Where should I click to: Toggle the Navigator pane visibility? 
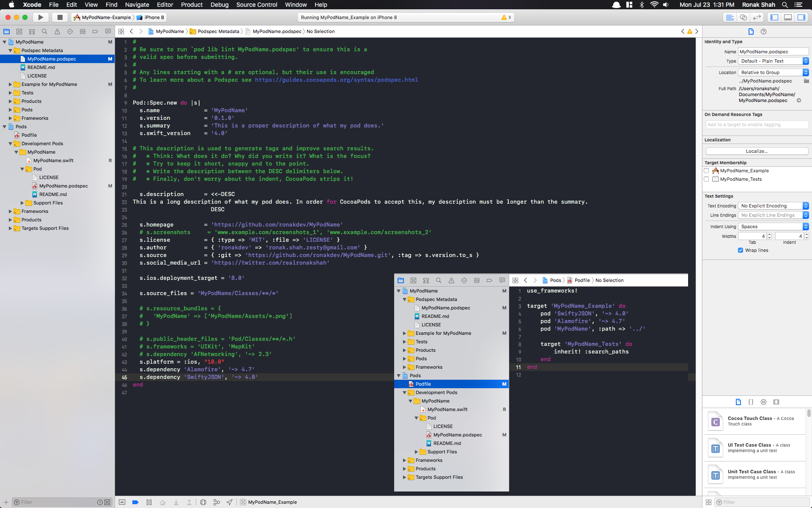coord(774,17)
